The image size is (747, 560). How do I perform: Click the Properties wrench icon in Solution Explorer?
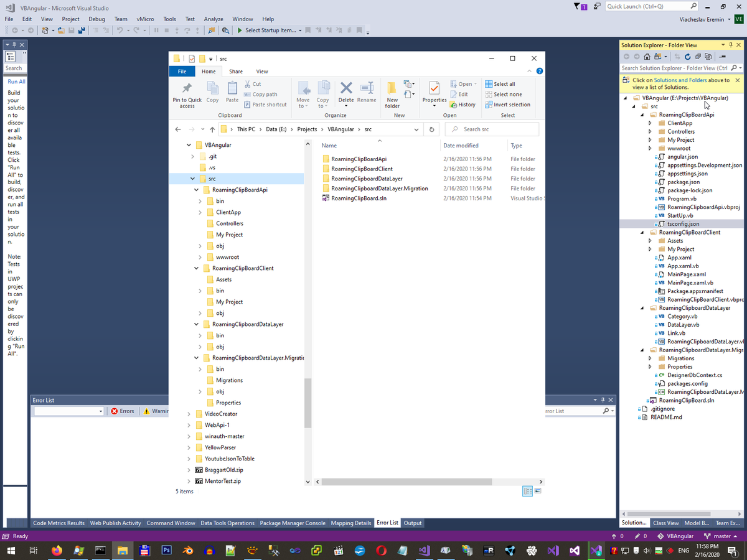tap(723, 57)
